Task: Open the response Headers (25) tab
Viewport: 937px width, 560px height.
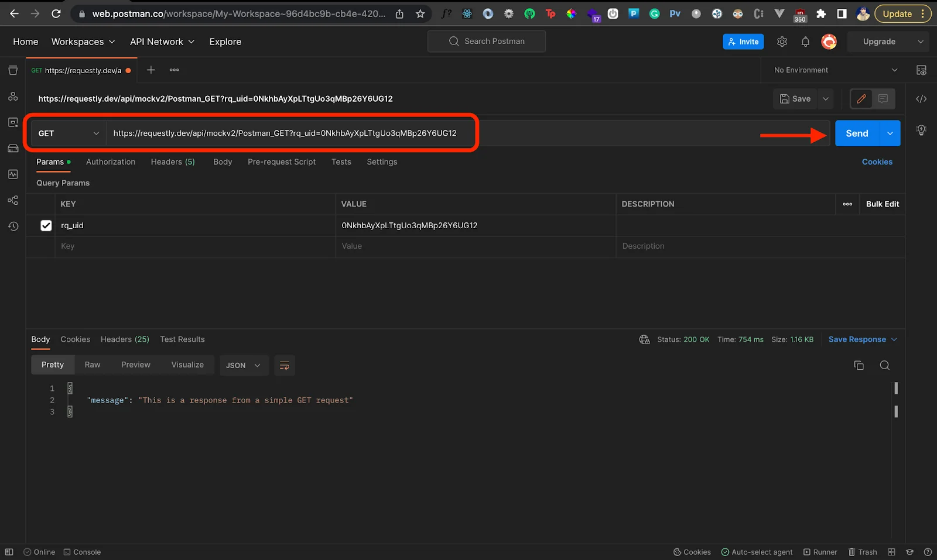Action: tap(125, 339)
